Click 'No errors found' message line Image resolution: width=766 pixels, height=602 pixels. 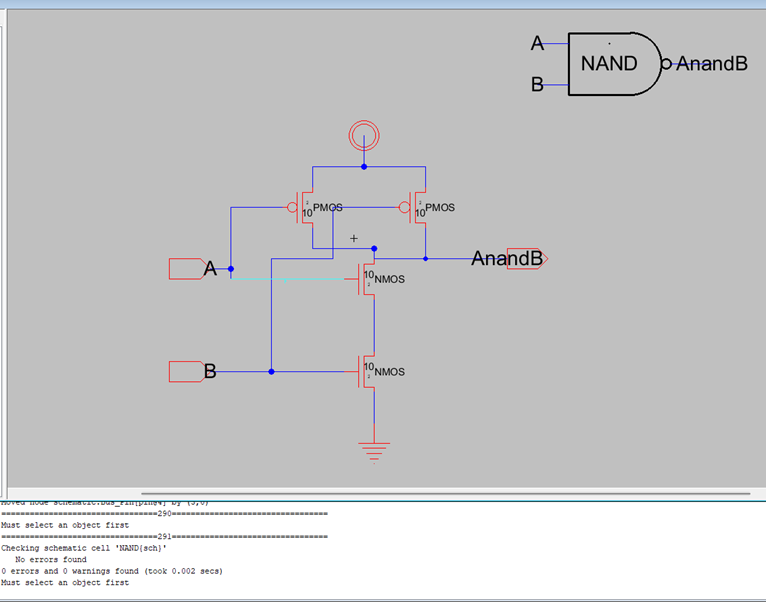tap(51, 559)
